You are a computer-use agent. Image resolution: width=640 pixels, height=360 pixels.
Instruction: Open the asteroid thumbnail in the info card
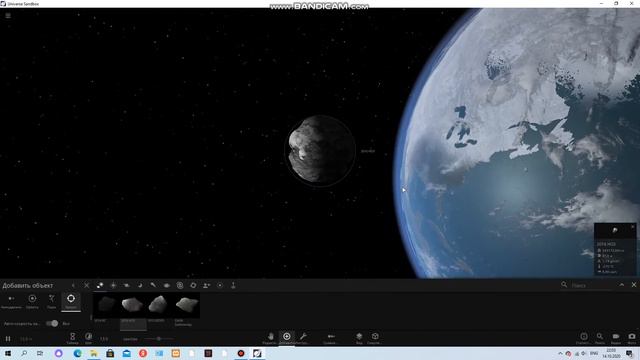click(615, 231)
